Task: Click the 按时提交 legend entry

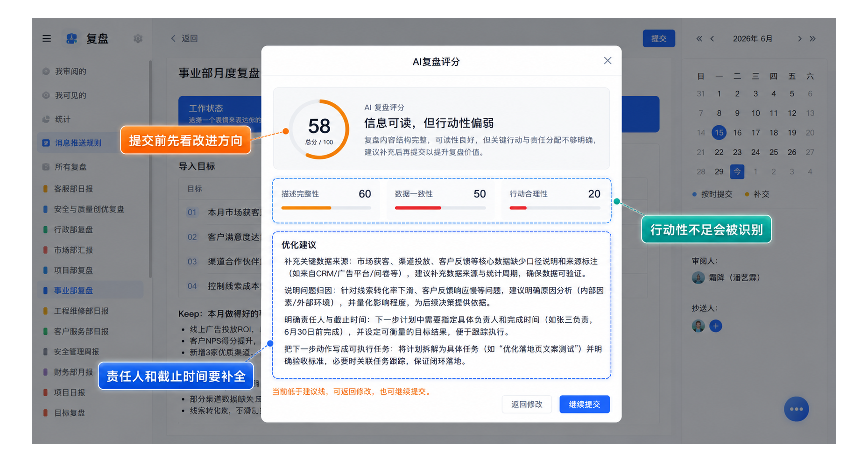Action: [713, 194]
